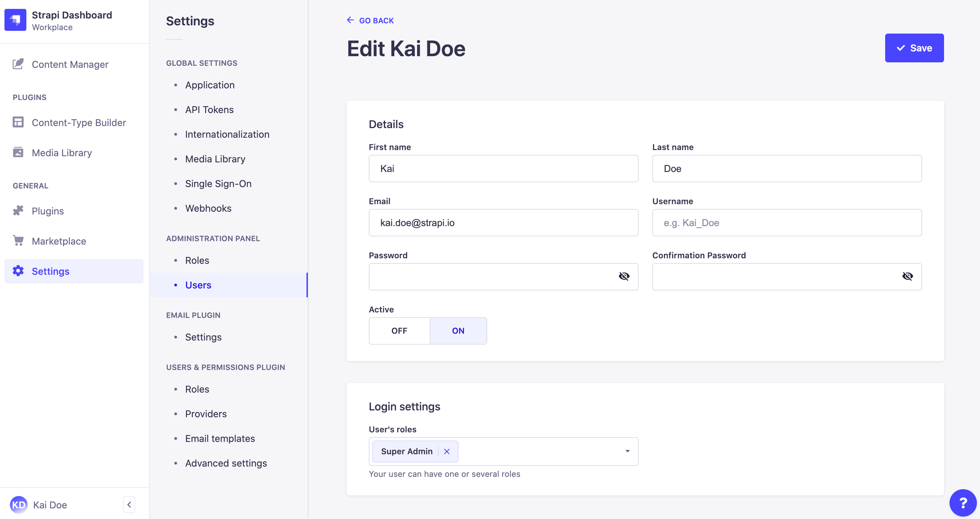The height and width of the screenshot is (519, 980).
Task: Select the Users administration panel item
Action: click(x=198, y=284)
